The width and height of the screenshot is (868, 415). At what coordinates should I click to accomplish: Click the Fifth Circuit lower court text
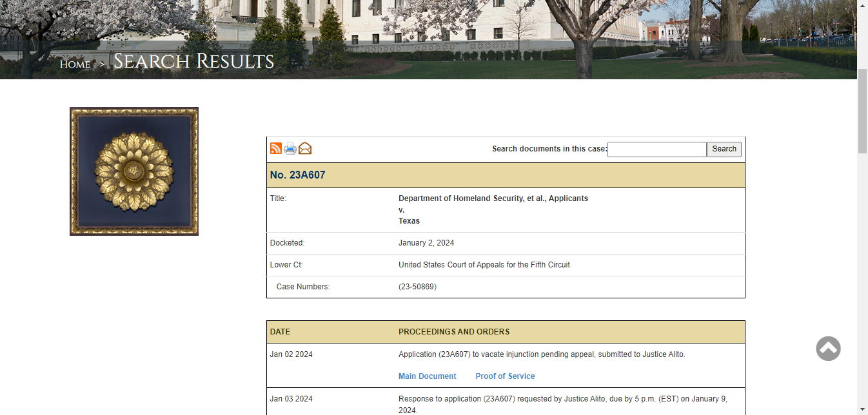tap(484, 265)
